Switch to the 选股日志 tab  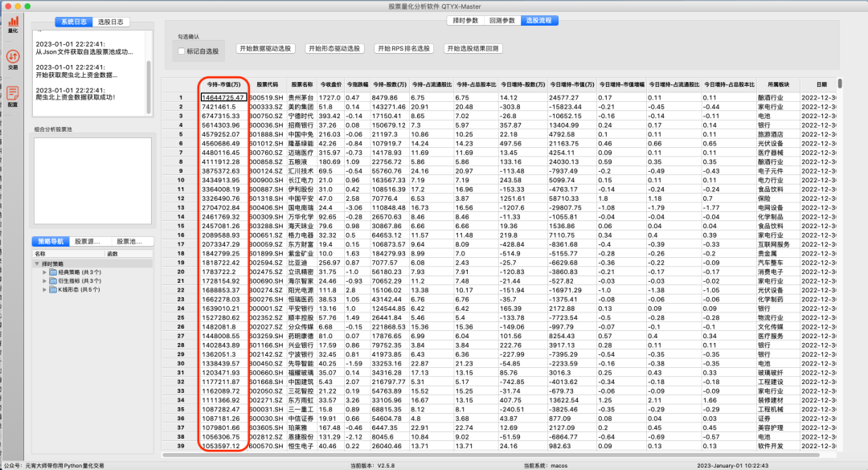pyautogui.click(x=111, y=22)
